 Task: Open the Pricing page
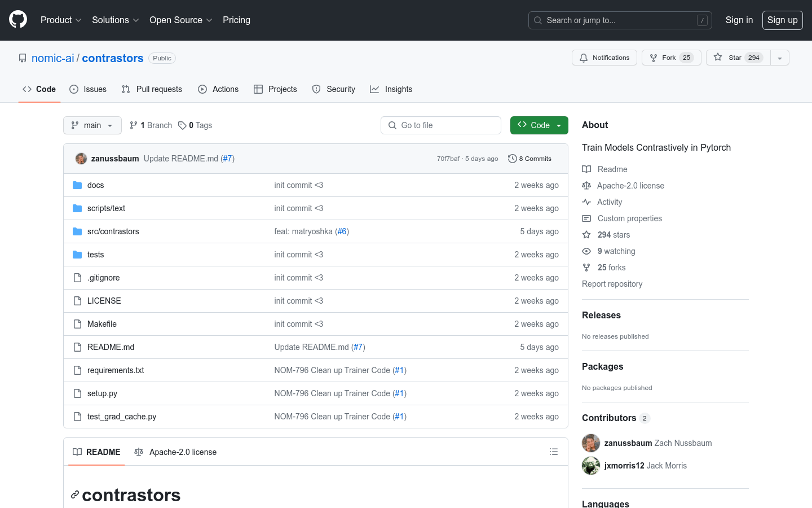pos(236,20)
